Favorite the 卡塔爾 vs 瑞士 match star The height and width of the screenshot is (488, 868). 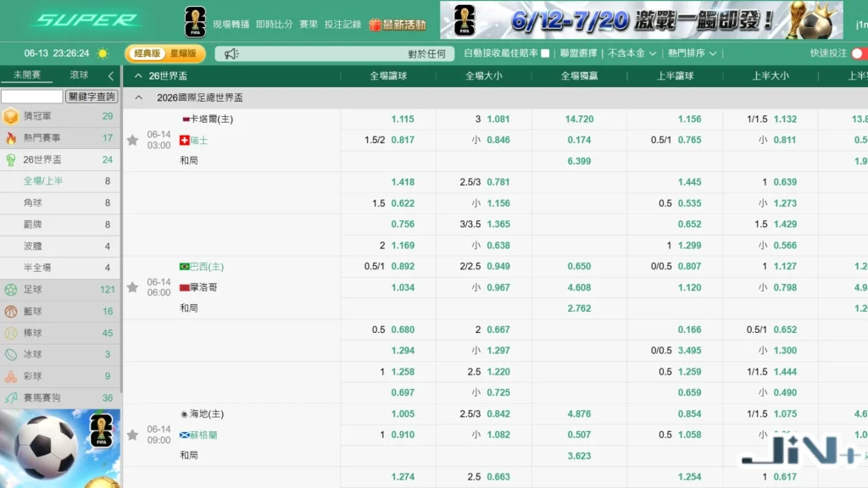click(x=132, y=140)
